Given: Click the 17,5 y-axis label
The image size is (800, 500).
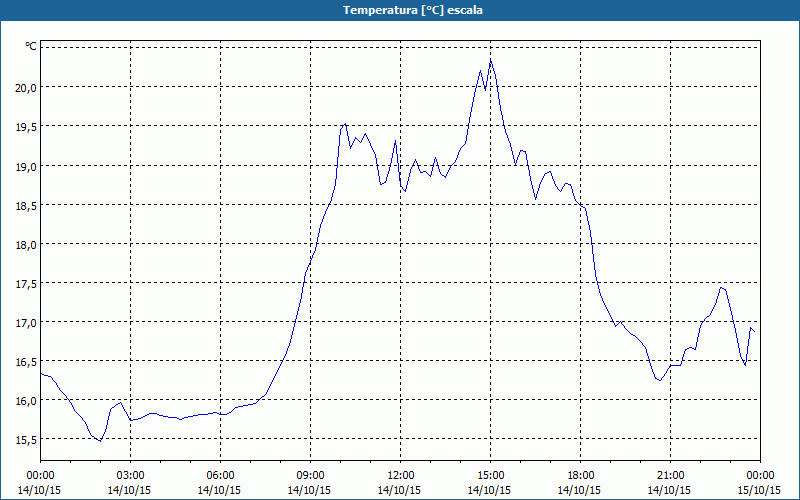Looking at the screenshot, I should point(27,284).
